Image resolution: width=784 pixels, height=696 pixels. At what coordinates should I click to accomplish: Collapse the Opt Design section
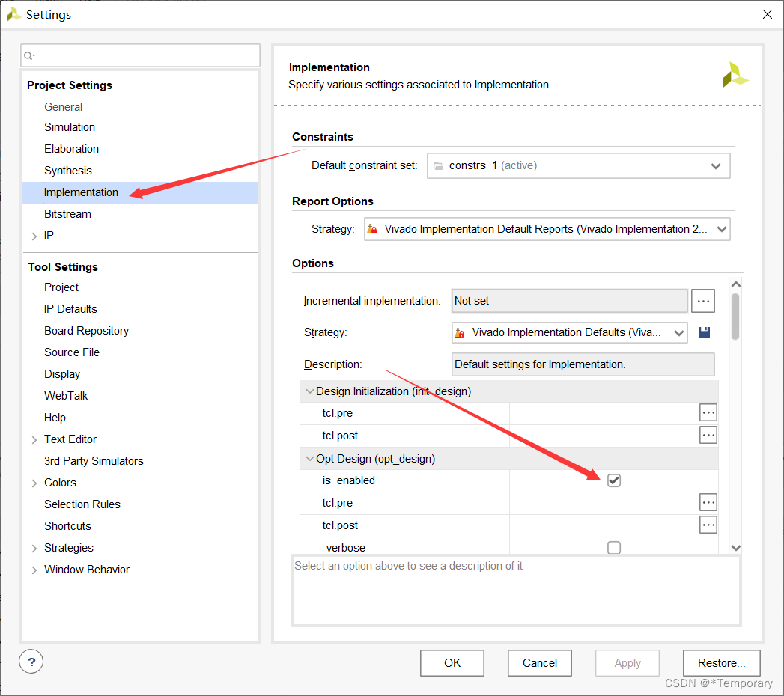tap(309, 458)
